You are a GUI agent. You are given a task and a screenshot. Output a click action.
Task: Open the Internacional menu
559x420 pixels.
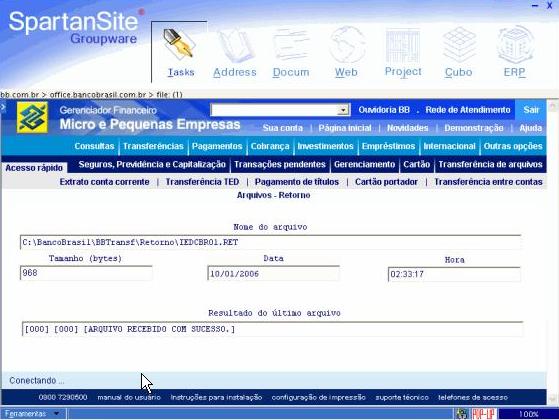pyautogui.click(x=449, y=146)
